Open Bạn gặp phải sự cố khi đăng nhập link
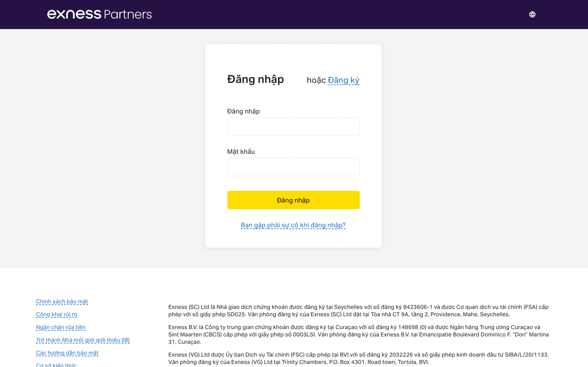This screenshot has height=367, width=588. 293,225
